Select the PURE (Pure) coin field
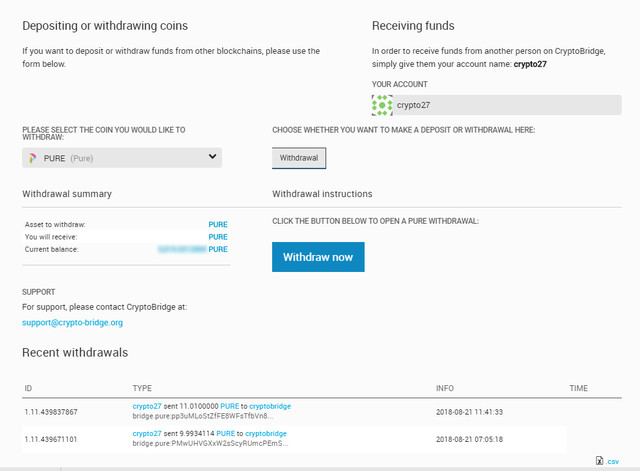 coord(122,158)
